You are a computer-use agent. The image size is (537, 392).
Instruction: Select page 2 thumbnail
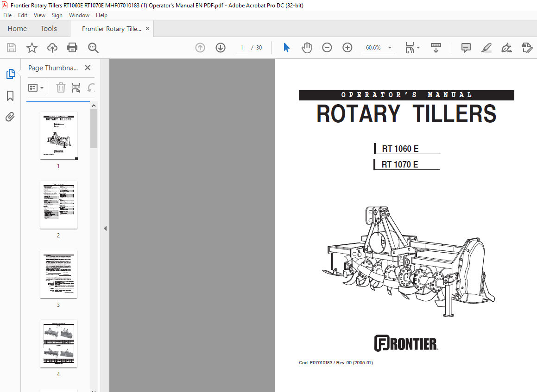pos(58,205)
